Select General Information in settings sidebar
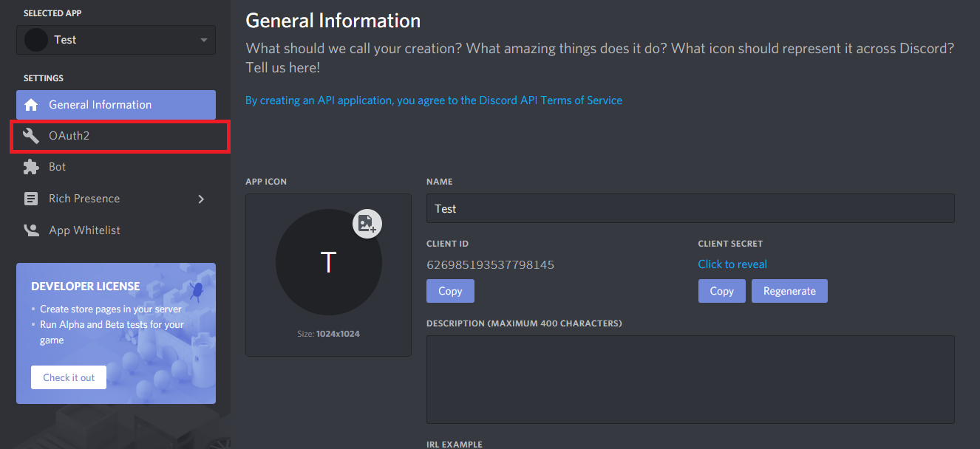The width and height of the screenshot is (980, 449). (116, 105)
